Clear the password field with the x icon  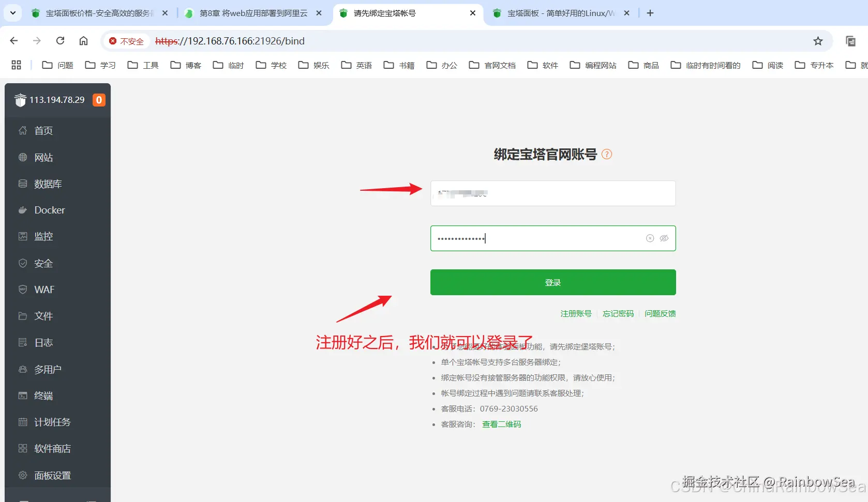click(649, 238)
